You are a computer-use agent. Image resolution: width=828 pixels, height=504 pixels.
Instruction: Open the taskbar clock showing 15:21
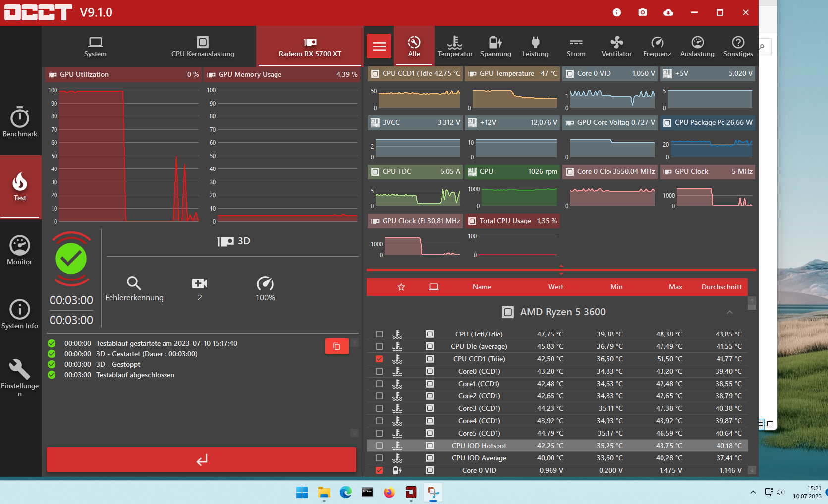click(x=807, y=492)
